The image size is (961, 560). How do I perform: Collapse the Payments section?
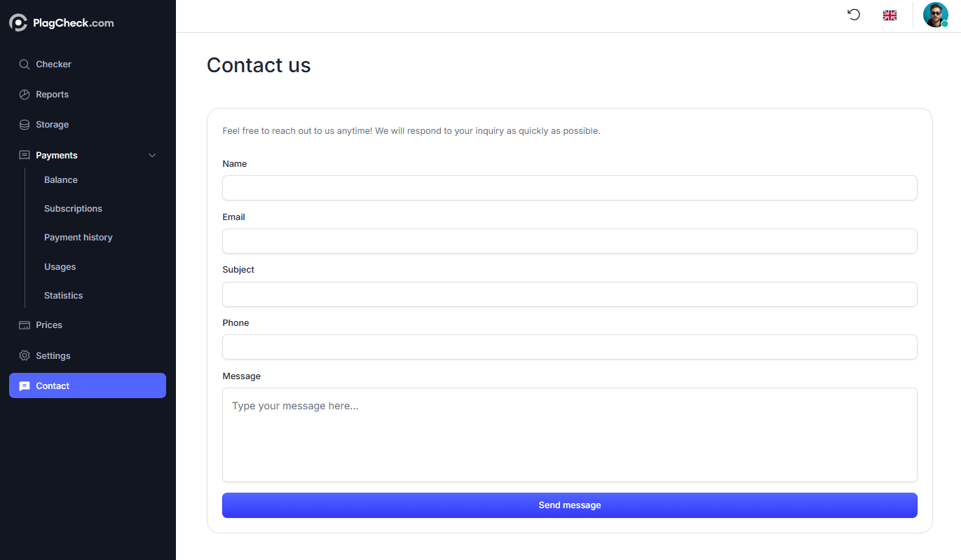coord(152,155)
